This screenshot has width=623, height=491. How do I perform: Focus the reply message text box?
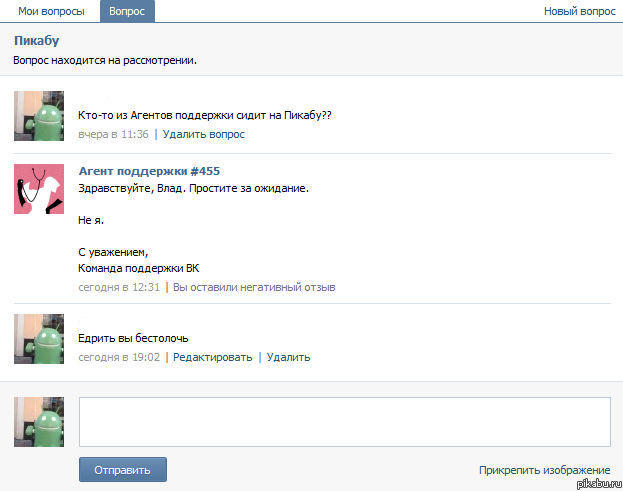[x=345, y=422]
